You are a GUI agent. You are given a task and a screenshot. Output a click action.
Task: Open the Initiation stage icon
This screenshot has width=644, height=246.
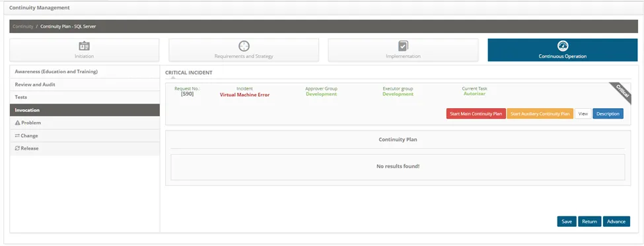[x=84, y=46]
